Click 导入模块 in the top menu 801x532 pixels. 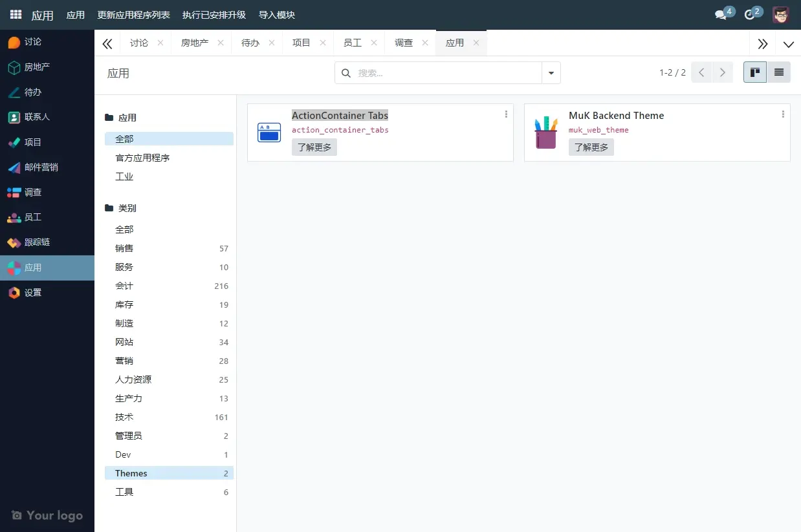(277, 15)
